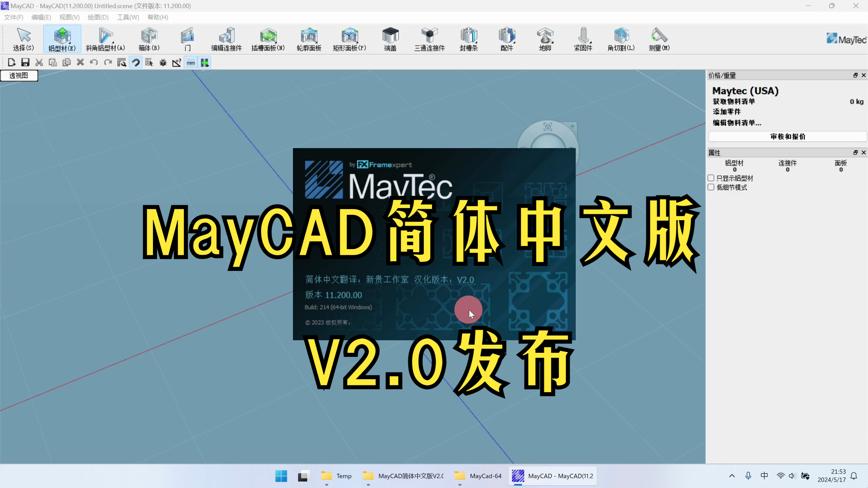Redo the last undone action
868x488 pixels.
click(108, 62)
